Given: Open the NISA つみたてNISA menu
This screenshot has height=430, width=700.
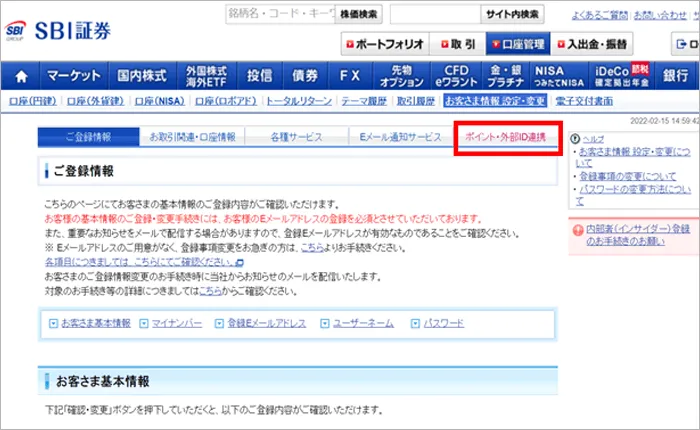Looking at the screenshot, I should tap(558, 76).
